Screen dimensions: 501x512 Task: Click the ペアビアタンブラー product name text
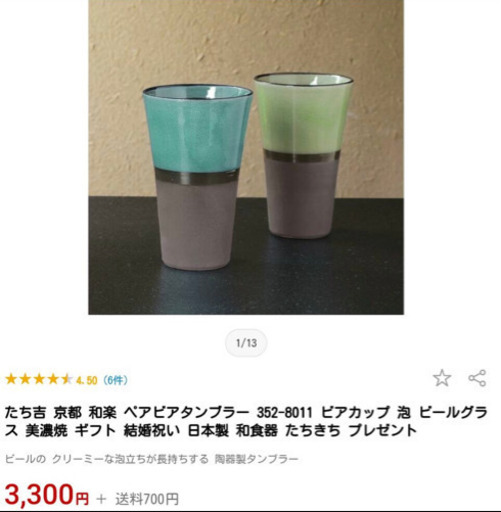point(187,413)
